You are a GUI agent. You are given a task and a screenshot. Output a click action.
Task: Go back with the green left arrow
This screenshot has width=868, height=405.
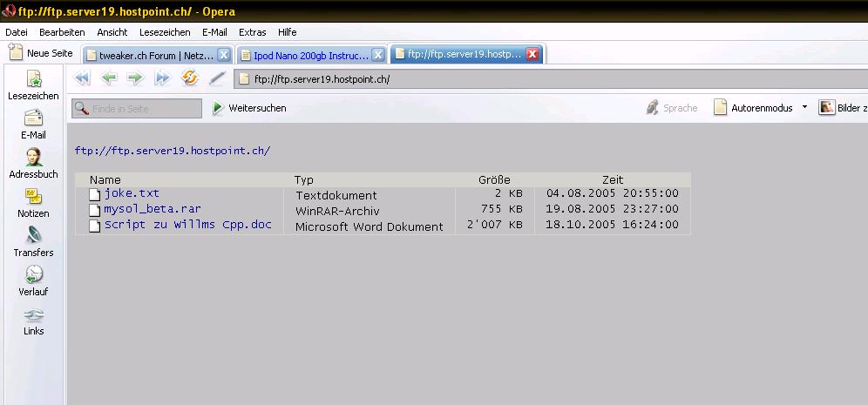[x=109, y=78]
